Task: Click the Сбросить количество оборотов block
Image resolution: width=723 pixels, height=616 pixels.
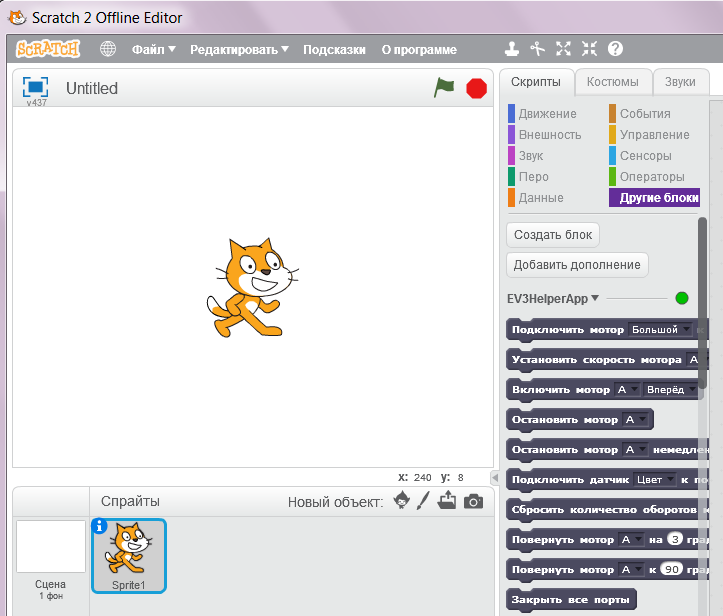Action: pos(607,510)
